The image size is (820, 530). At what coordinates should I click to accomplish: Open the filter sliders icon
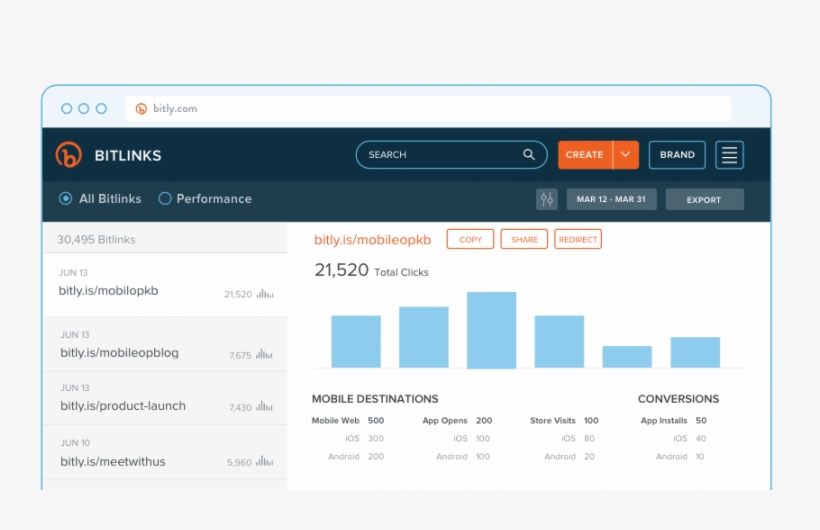click(x=546, y=199)
